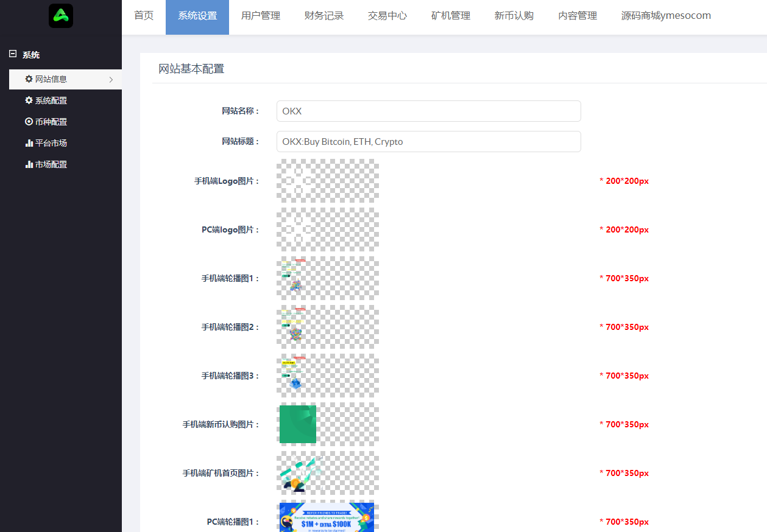Click the PC端轮播图1 banner thumbnail
The image size is (767, 532).
(x=328, y=517)
